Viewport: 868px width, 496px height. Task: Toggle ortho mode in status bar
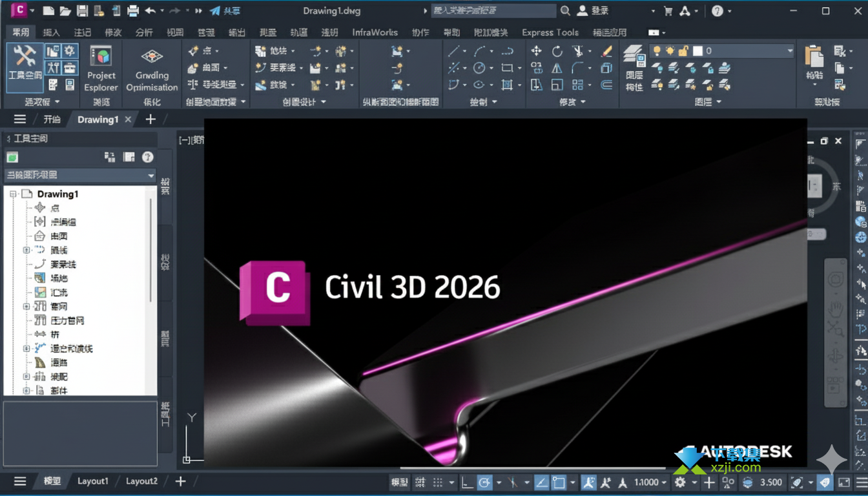(467, 482)
